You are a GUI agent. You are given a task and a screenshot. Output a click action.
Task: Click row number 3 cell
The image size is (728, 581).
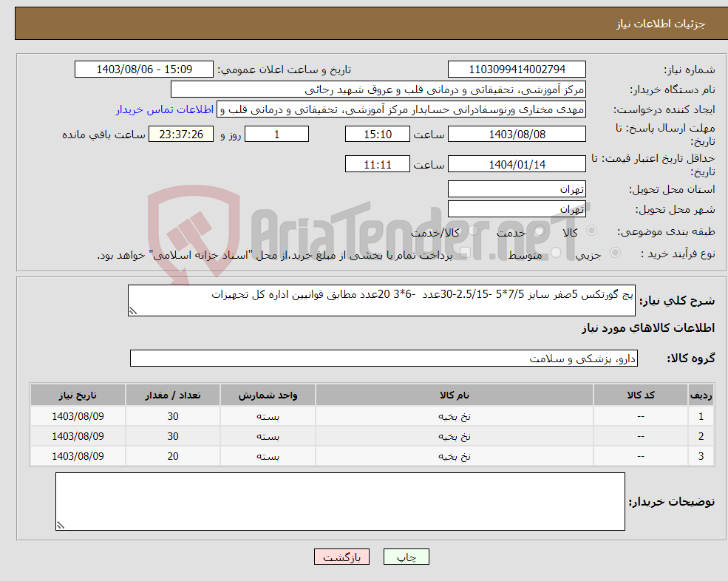pyautogui.click(x=701, y=456)
